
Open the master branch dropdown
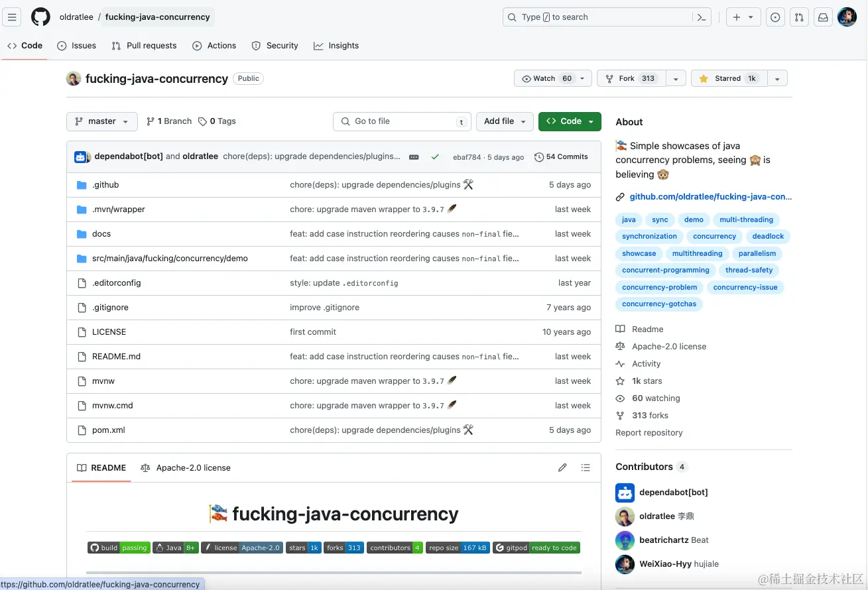(101, 121)
